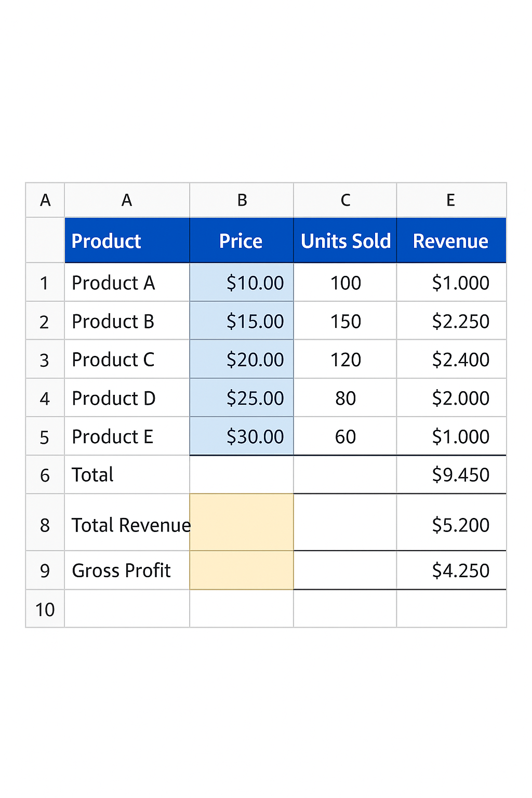Click column letter C header
The image size is (532, 798).
click(x=345, y=199)
